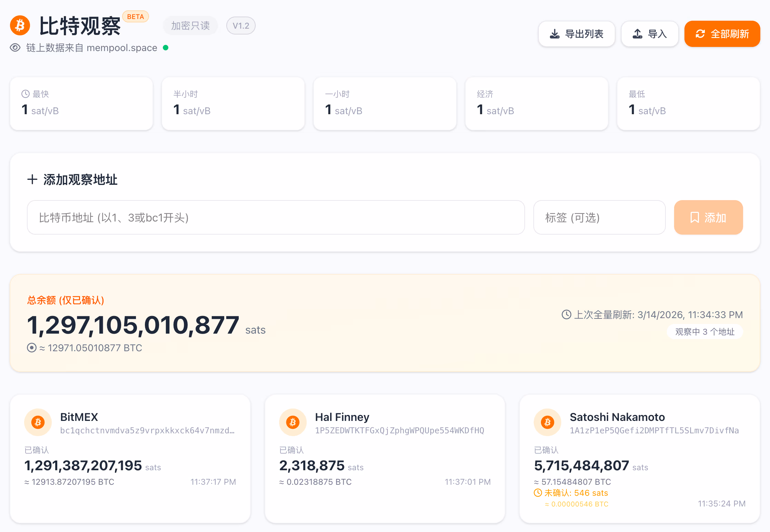
Task: Click the ≈ 57.15484807 BTC value
Action: (572, 482)
